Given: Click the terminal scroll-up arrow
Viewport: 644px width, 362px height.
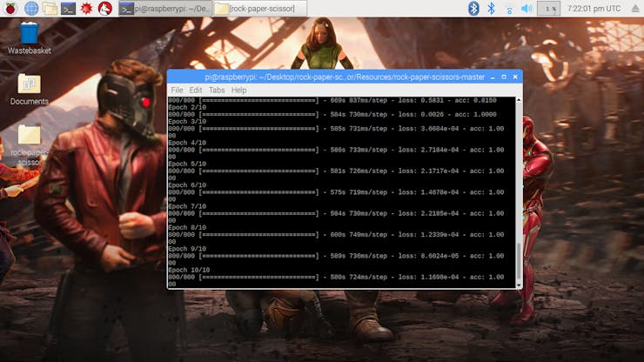Looking at the screenshot, I should (x=519, y=100).
